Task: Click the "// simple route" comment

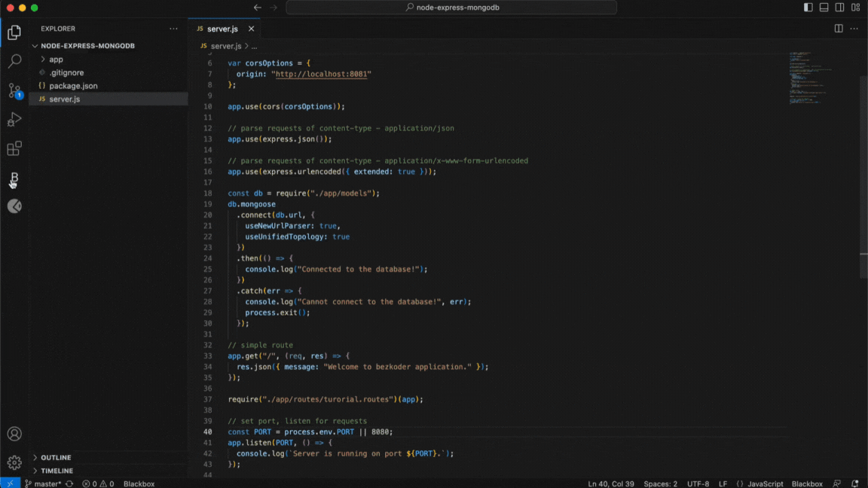Action: (260, 345)
